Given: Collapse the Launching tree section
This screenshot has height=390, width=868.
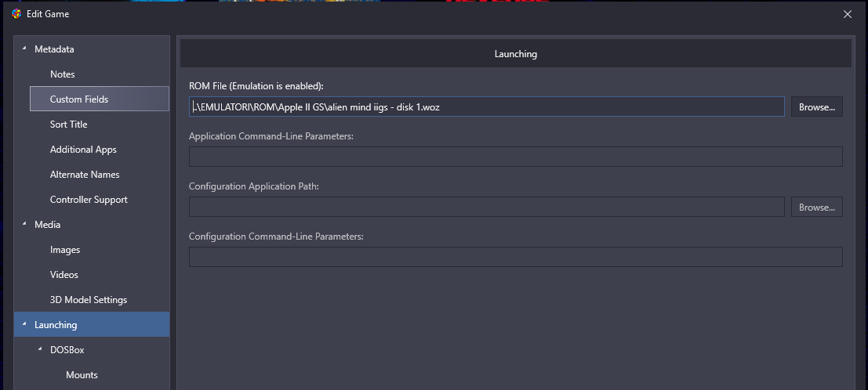Looking at the screenshot, I should (x=24, y=324).
